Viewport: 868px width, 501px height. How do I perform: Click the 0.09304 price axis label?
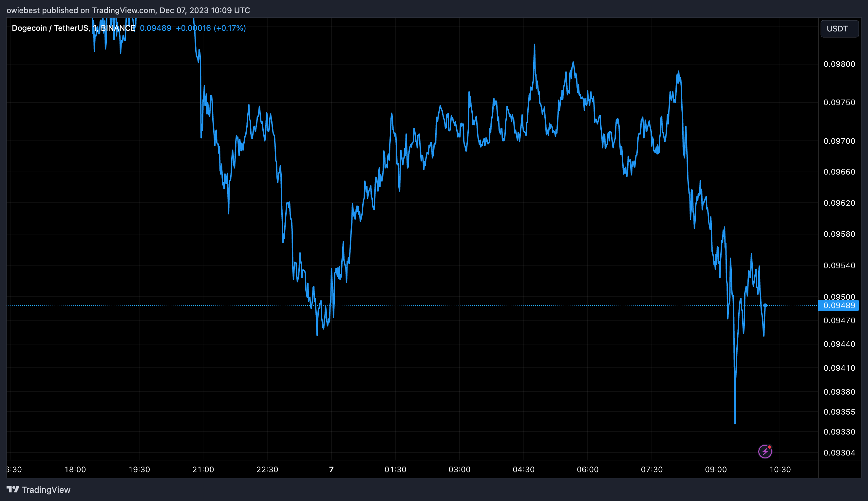point(839,453)
